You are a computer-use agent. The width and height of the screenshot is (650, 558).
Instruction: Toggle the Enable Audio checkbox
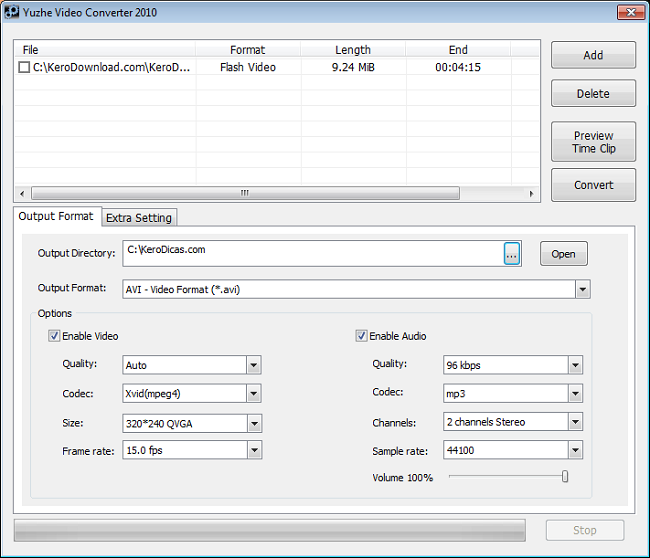click(x=361, y=336)
